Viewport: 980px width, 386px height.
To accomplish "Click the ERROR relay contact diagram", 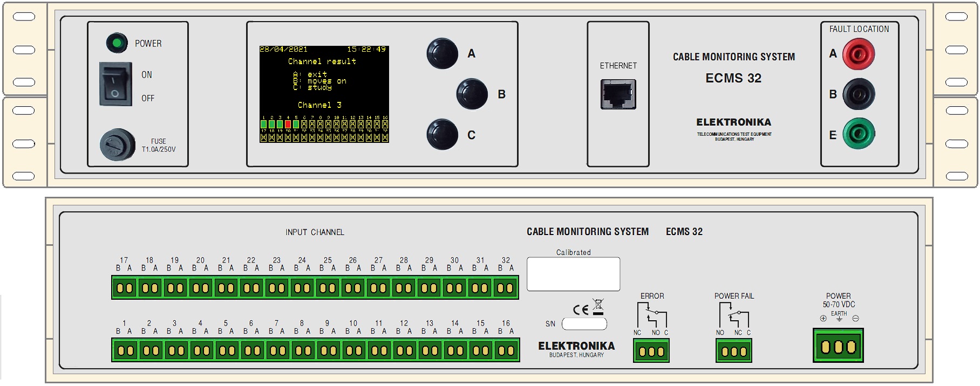I will pyautogui.click(x=652, y=315).
